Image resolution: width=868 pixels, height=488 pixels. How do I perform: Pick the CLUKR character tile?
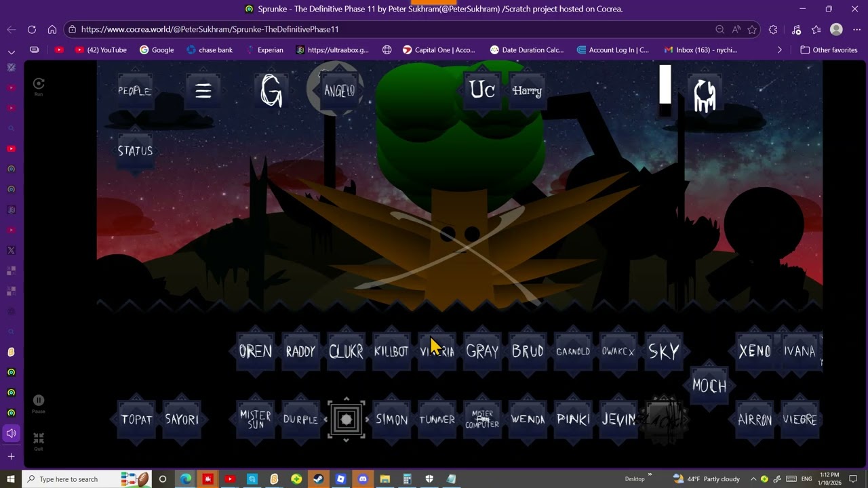coord(346,351)
